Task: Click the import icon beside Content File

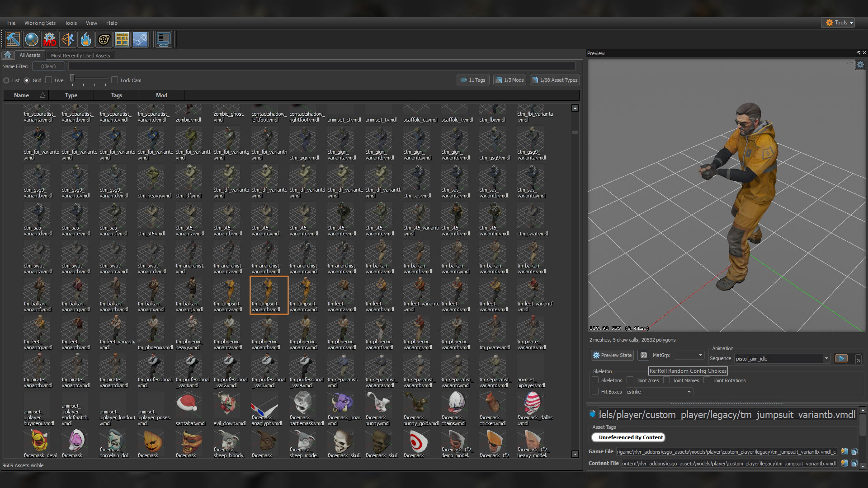Action: coord(844,463)
